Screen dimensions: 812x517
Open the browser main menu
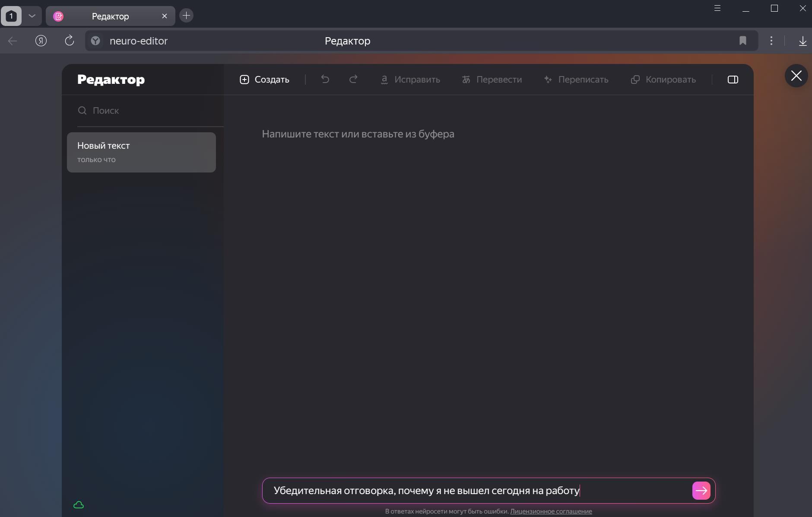pyautogui.click(x=717, y=8)
